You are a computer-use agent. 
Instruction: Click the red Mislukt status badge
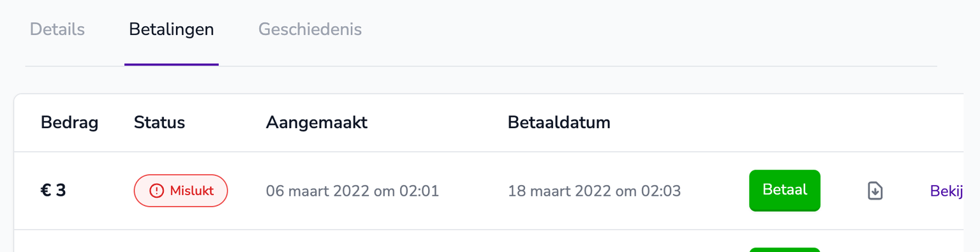(x=181, y=191)
